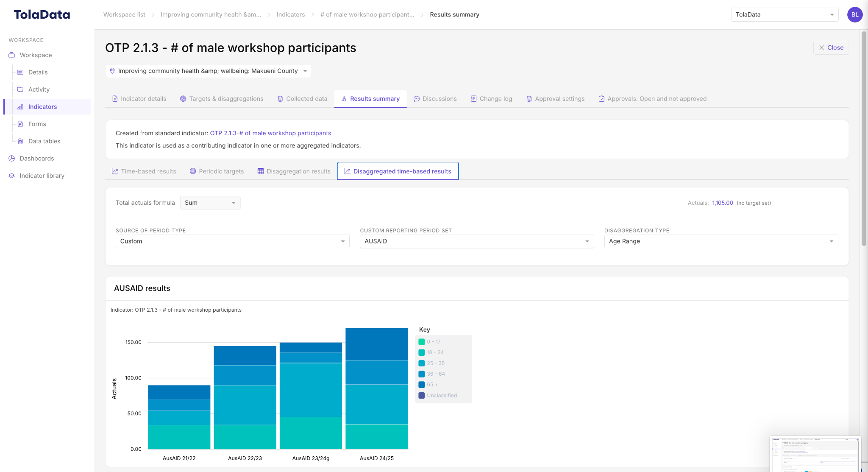868x472 pixels.
Task: Click the BL user avatar
Action: coord(855,14)
